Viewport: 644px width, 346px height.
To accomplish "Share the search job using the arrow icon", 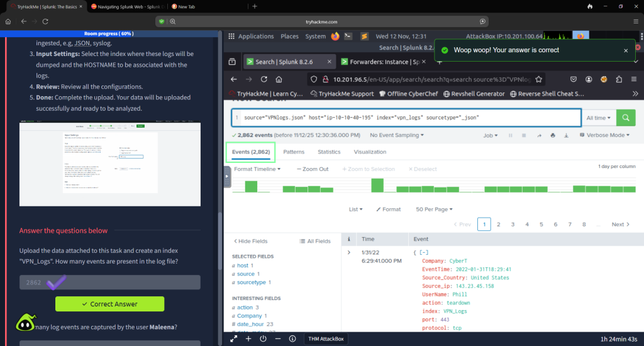I will (538, 135).
